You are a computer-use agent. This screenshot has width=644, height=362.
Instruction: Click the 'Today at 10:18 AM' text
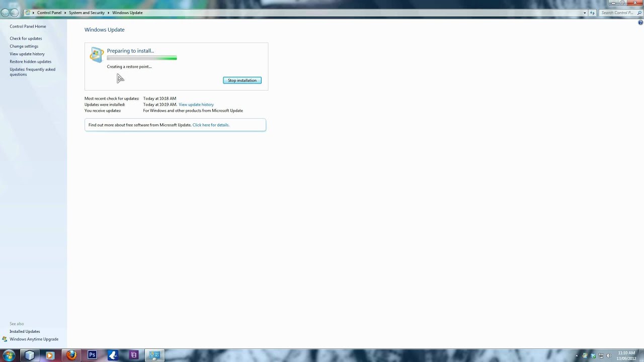pos(159,99)
